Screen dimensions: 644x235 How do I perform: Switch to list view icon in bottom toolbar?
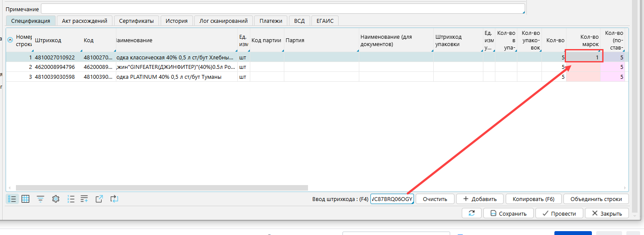pyautogui.click(x=12, y=199)
